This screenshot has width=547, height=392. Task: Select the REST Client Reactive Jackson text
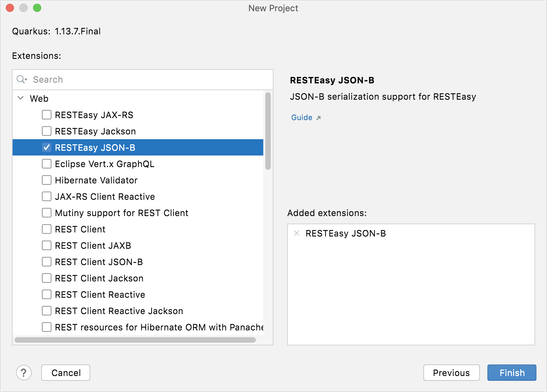coord(119,311)
